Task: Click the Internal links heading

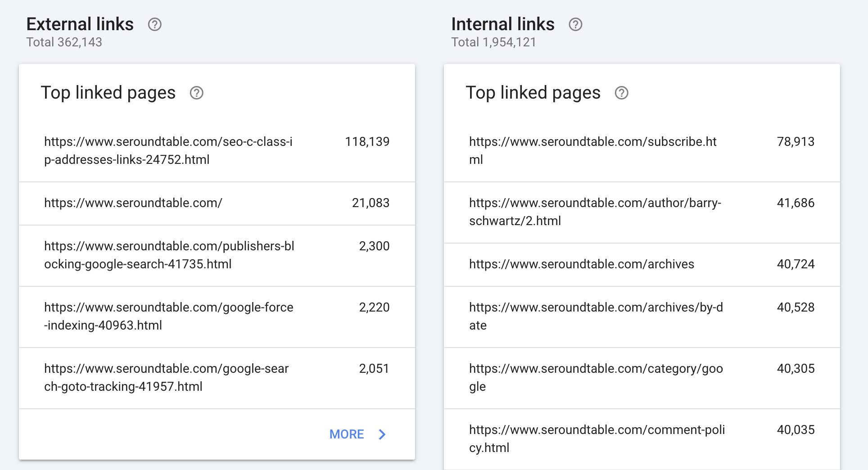Action: pyautogui.click(x=503, y=24)
